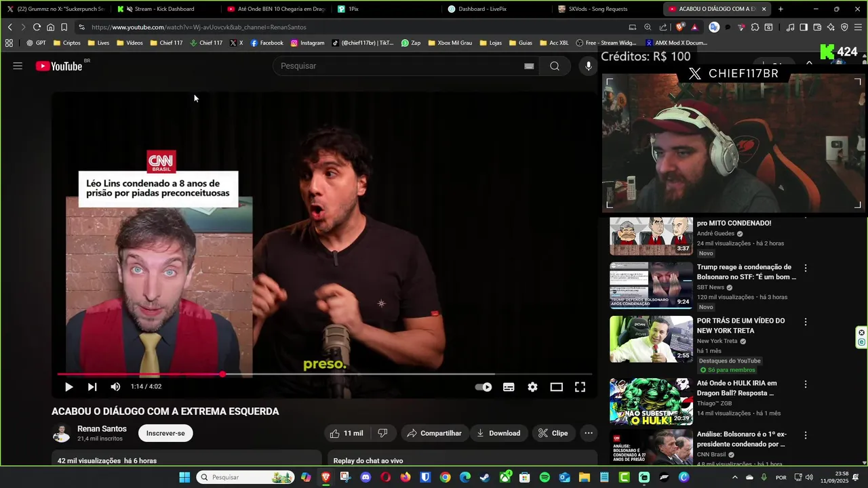
Task: Open options for HULK Dragon Ball video
Action: point(806,384)
